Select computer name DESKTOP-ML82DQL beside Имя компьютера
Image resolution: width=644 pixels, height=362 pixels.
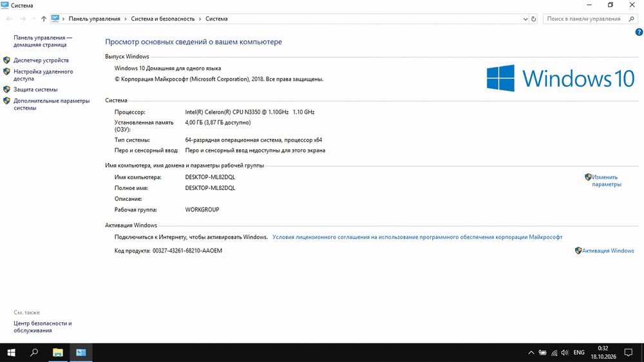pos(210,177)
